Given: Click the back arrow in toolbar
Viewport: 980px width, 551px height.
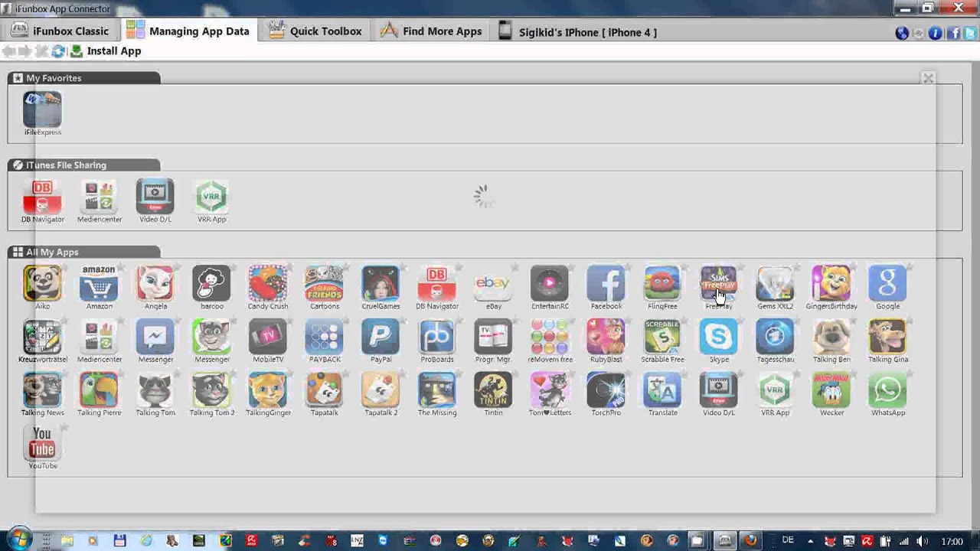Looking at the screenshot, I should pos(8,51).
